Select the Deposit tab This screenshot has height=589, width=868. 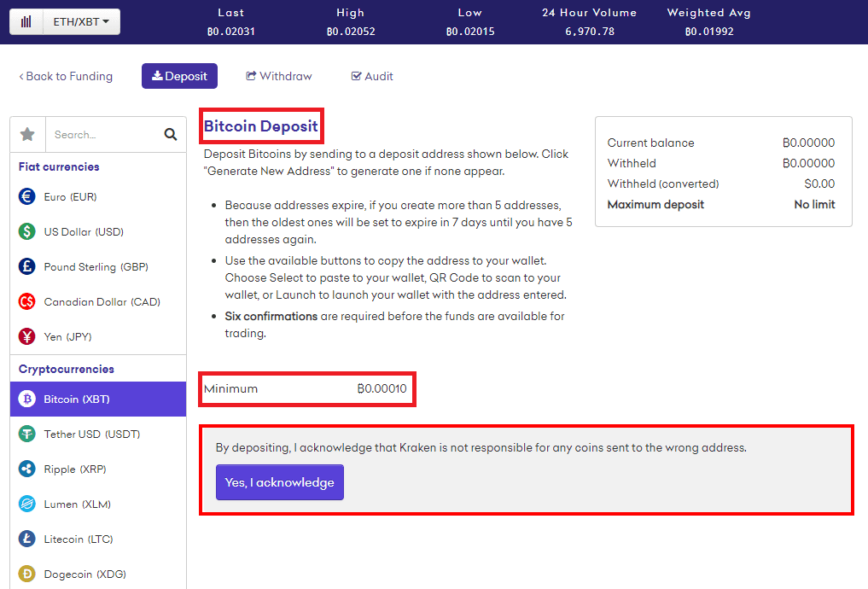coord(179,76)
